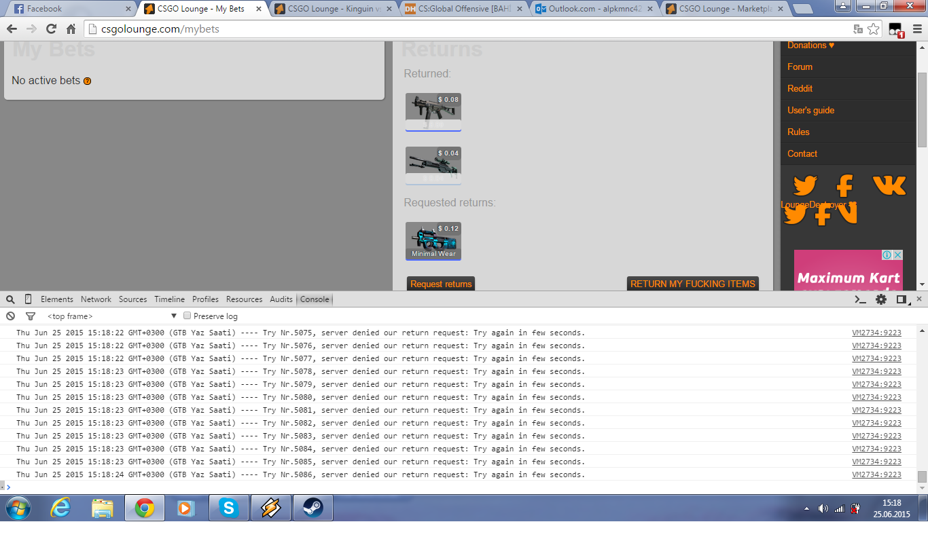Go to the browser home page
Screen dimensions: 928x560
point(71,29)
